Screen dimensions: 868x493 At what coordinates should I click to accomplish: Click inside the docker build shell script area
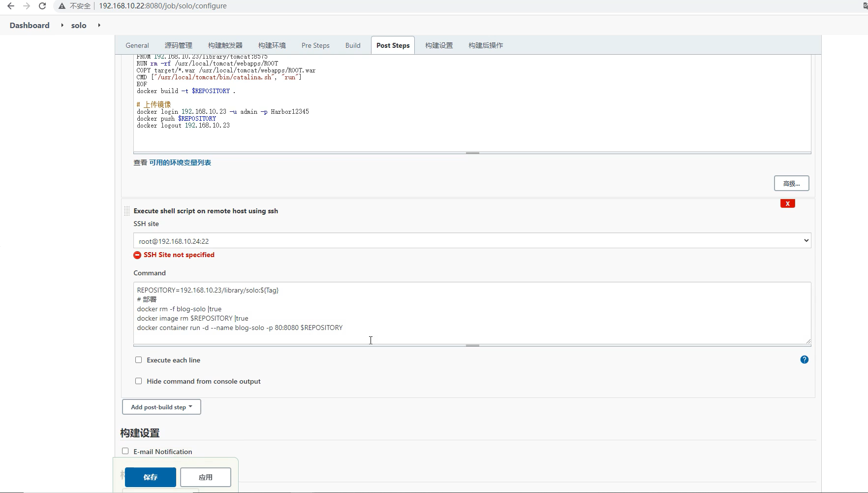472,102
